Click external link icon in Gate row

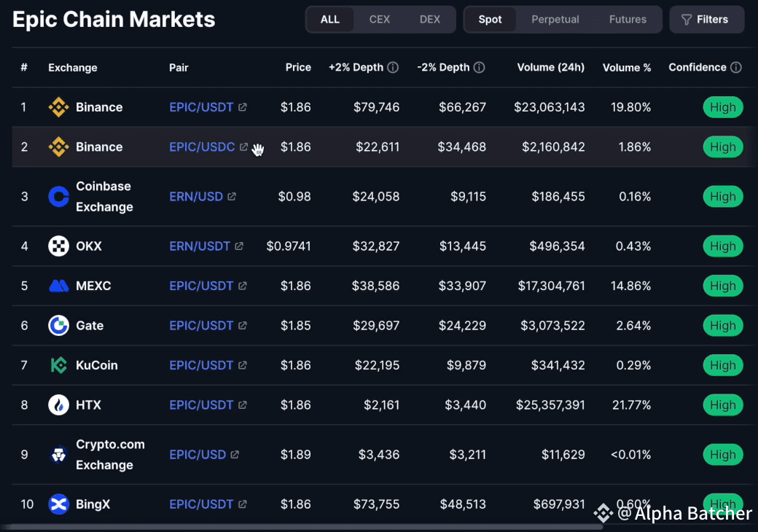(242, 326)
